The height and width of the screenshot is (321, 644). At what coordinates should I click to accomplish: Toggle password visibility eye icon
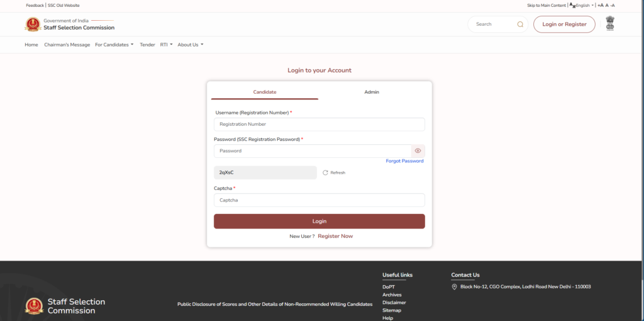coord(418,151)
